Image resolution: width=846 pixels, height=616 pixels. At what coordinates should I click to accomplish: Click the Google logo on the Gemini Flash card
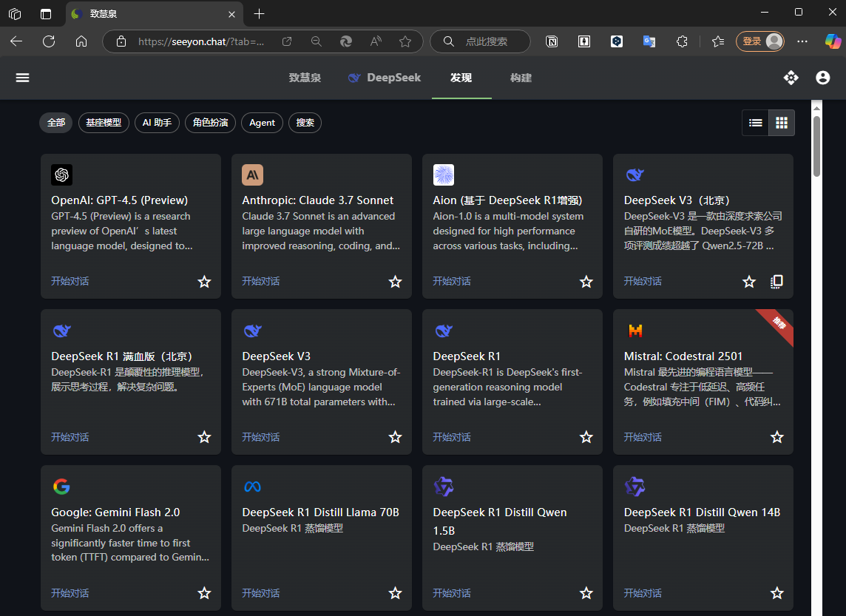61,487
